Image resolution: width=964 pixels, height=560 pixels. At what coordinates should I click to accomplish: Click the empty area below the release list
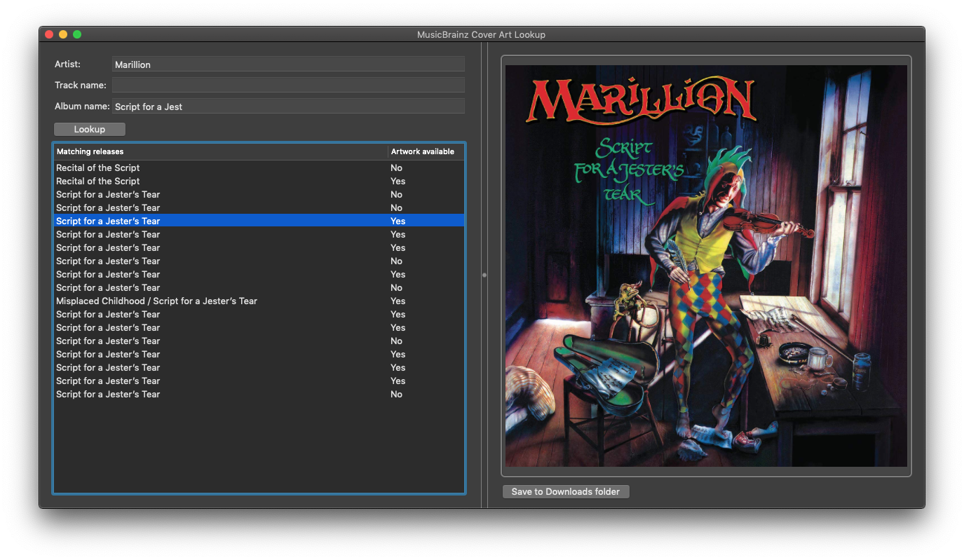pyautogui.click(x=258, y=449)
